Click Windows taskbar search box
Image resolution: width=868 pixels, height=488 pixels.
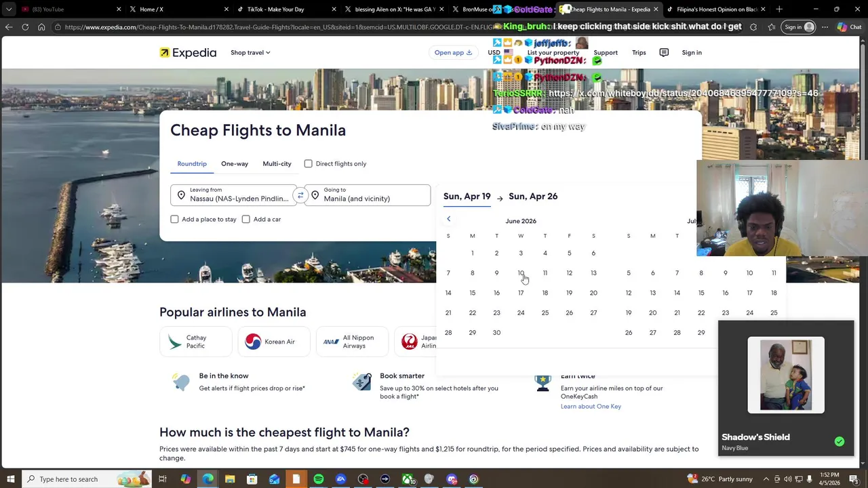87,479
